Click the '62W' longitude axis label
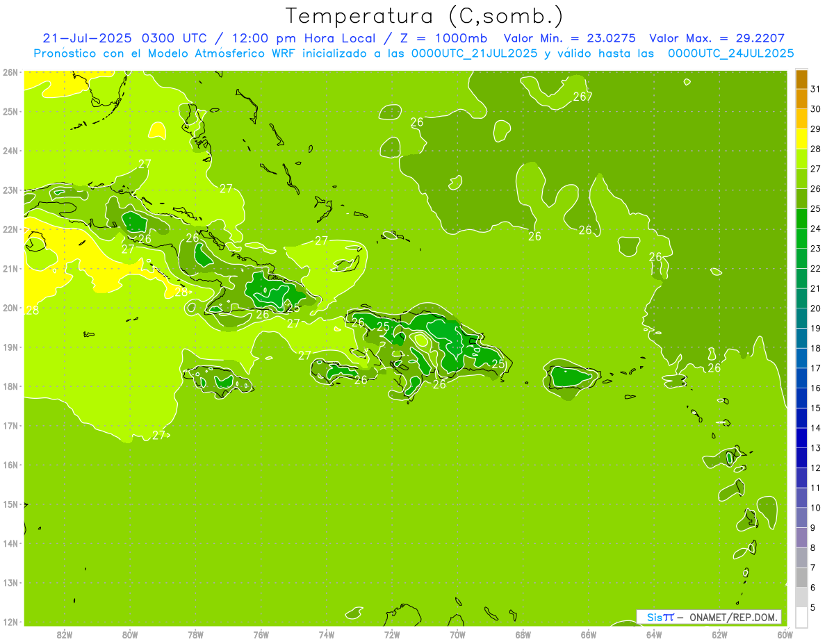This screenshot has height=644, width=834. pyautogui.click(x=719, y=635)
